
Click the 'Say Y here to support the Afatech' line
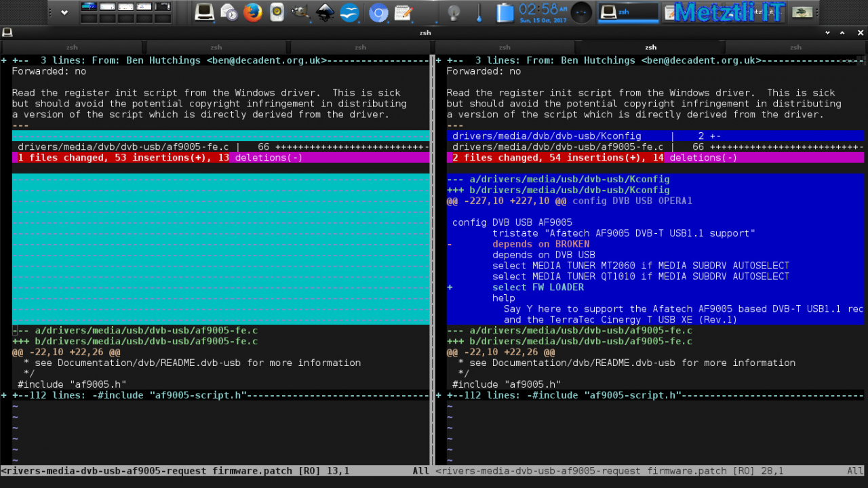(x=684, y=309)
